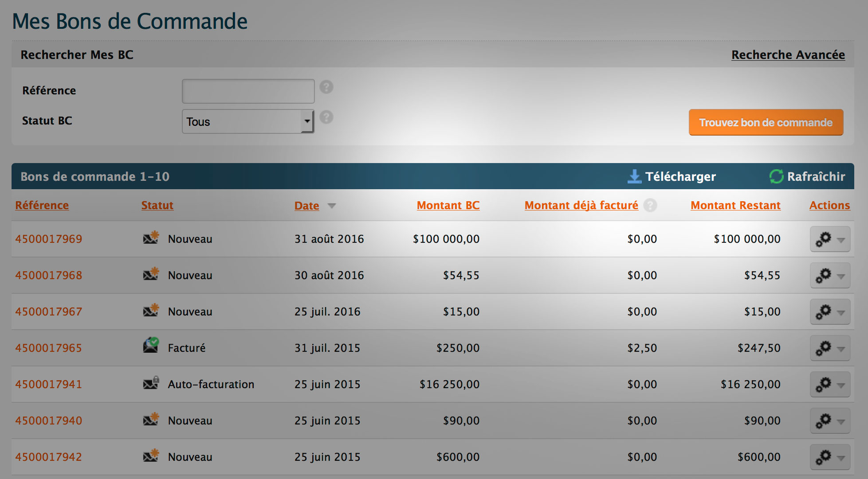Sort by Montant Restant column header
The image size is (868, 479).
736,205
